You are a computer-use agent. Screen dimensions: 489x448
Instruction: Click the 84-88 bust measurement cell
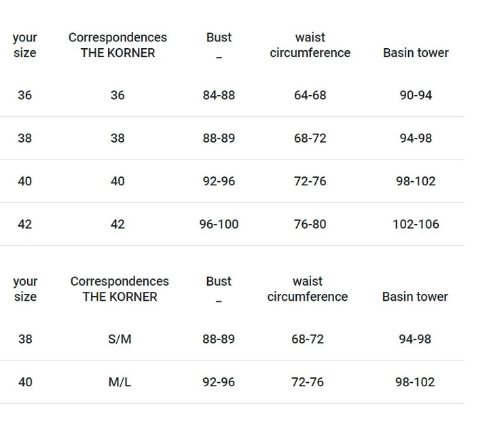coord(219,95)
